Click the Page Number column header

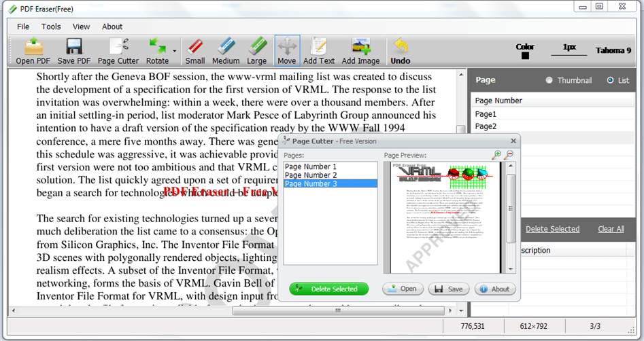pos(553,101)
